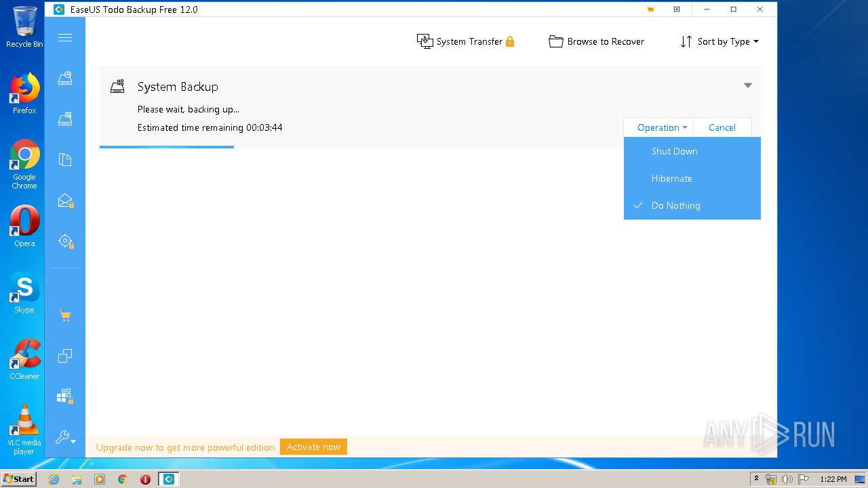Select the Disk/Partition Backup sidebar icon
This screenshot has height=488, width=868.
click(65, 79)
